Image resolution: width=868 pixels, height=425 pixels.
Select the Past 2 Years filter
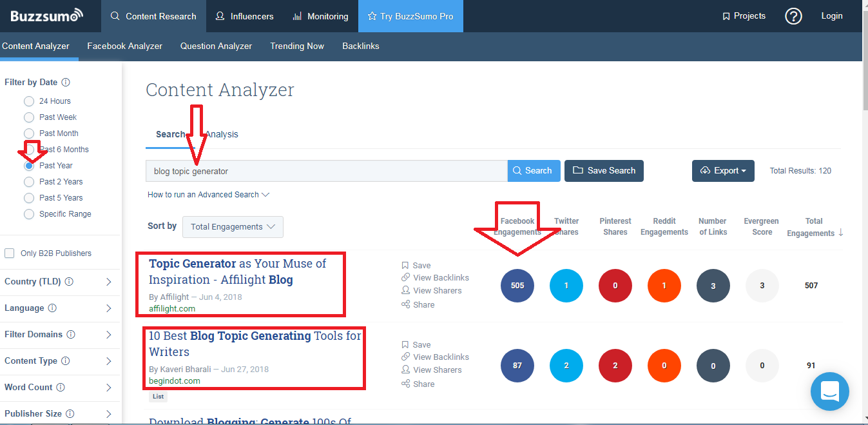(29, 182)
